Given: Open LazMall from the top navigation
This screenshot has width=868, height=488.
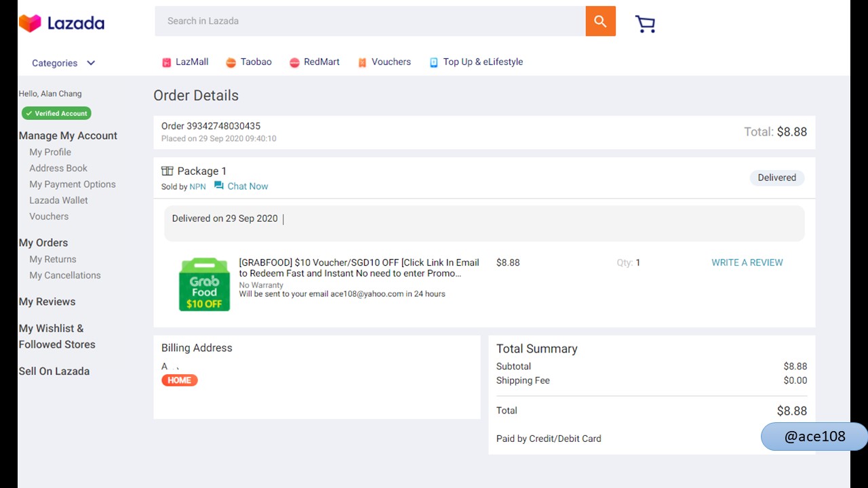Looking at the screenshot, I should [192, 62].
